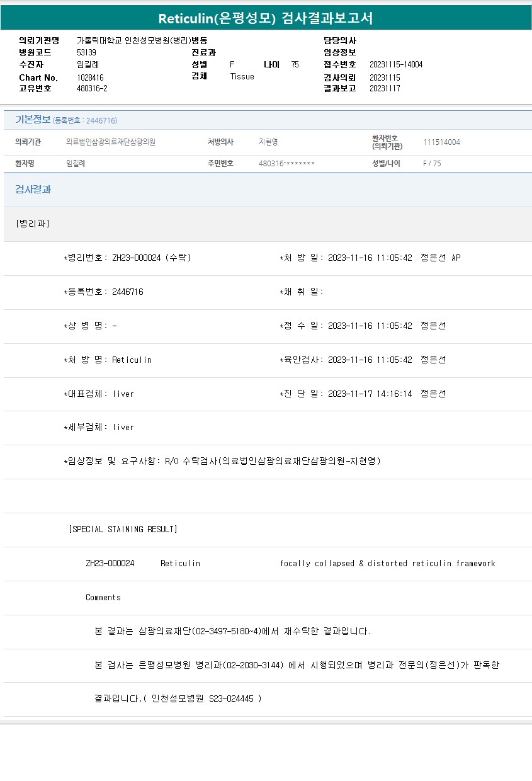532x781 pixels.
Task: Click the Reticulin report title header
Action: 266,18
